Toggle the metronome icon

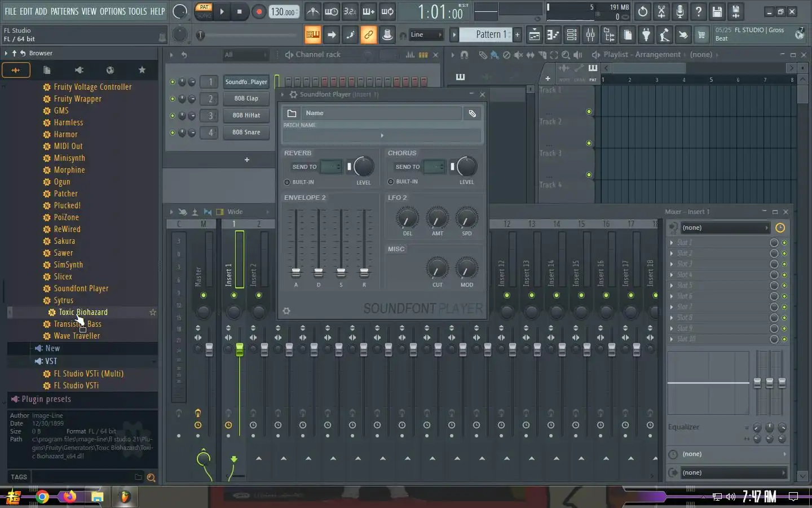[313, 11]
